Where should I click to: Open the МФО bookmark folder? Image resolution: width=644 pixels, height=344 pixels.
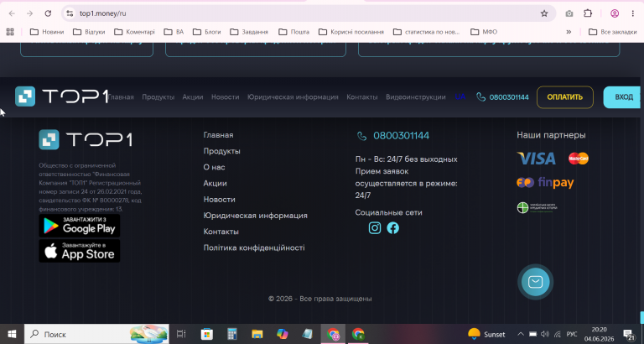pos(484,32)
